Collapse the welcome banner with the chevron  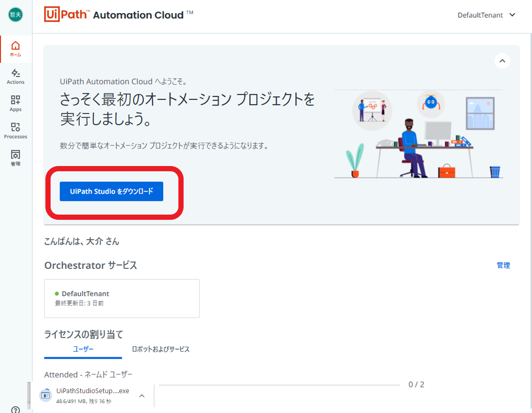click(502, 61)
